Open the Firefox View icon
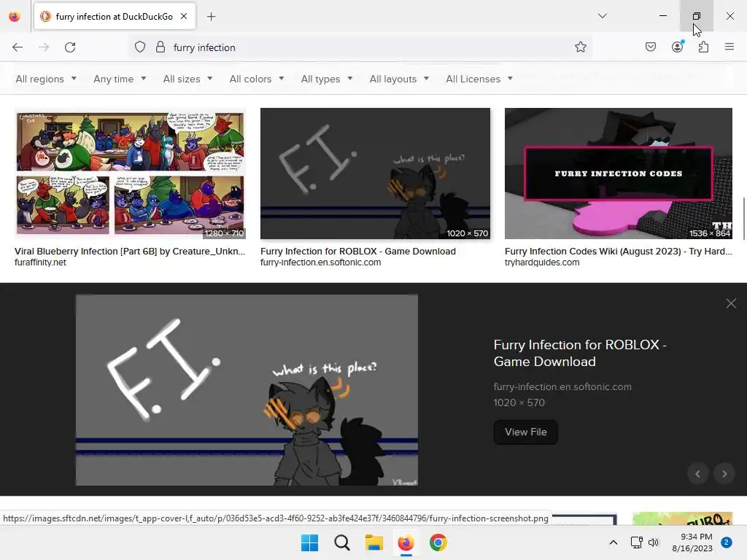The height and width of the screenshot is (560, 747). tap(15, 17)
